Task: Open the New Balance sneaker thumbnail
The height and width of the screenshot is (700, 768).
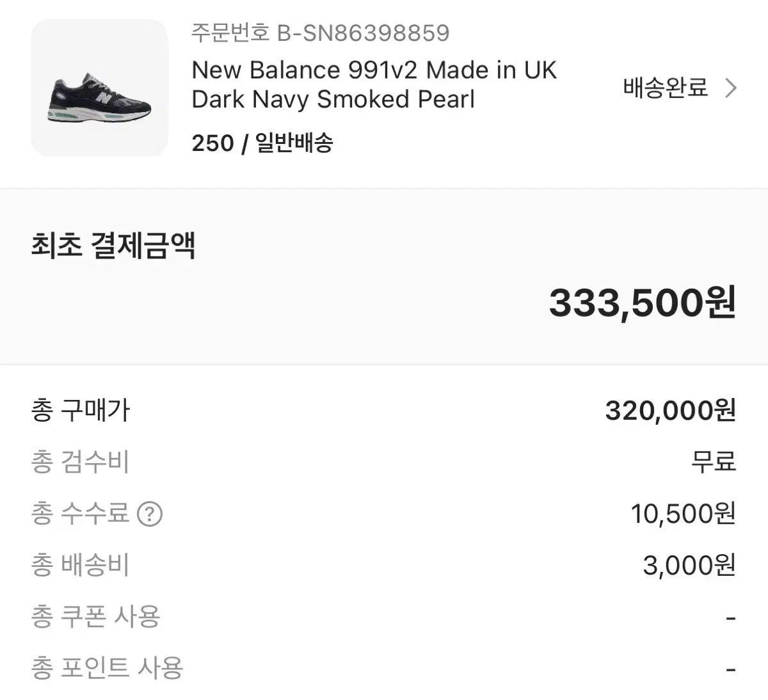Action: 100,88
